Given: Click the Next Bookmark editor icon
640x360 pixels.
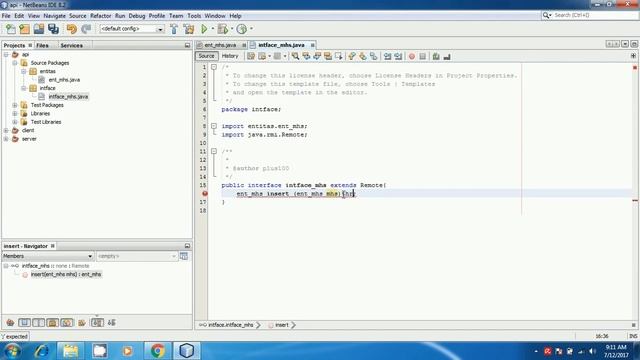Looking at the screenshot, I should [x=362, y=56].
